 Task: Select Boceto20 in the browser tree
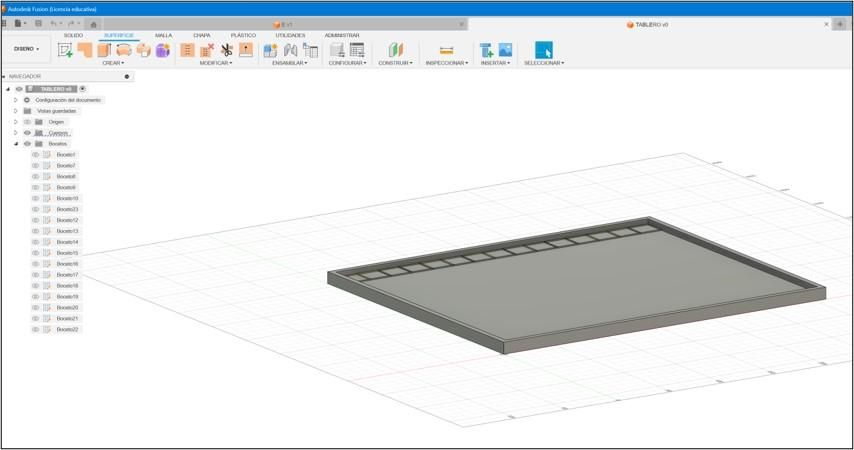pos(67,308)
